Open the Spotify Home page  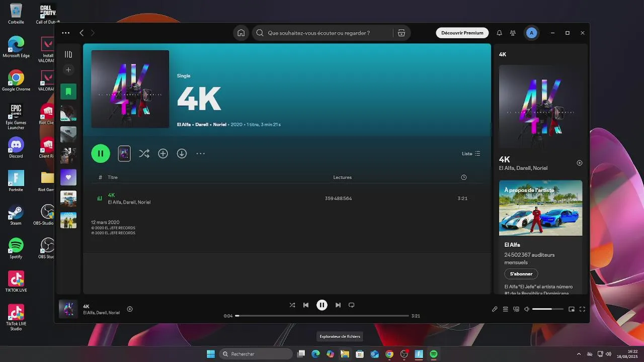241,33
